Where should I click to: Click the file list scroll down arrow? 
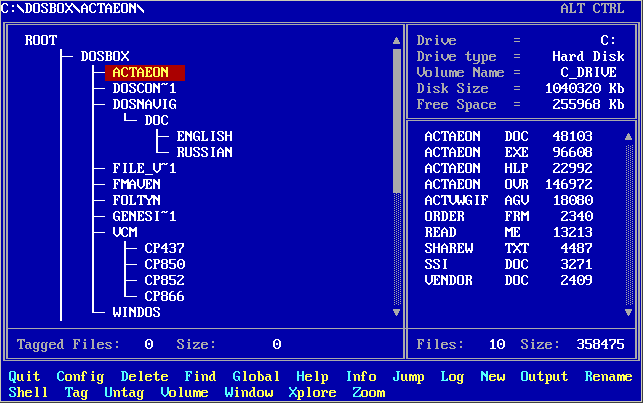coord(628,312)
